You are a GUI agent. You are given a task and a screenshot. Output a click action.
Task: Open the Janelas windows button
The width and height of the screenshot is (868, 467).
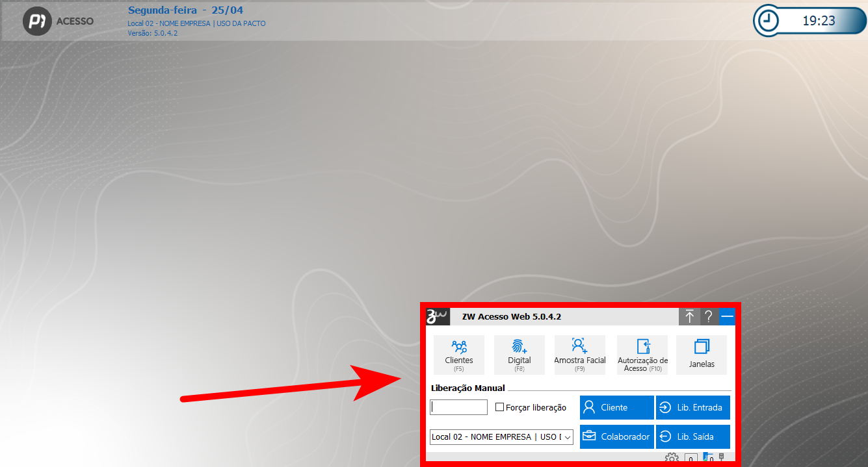(x=702, y=355)
